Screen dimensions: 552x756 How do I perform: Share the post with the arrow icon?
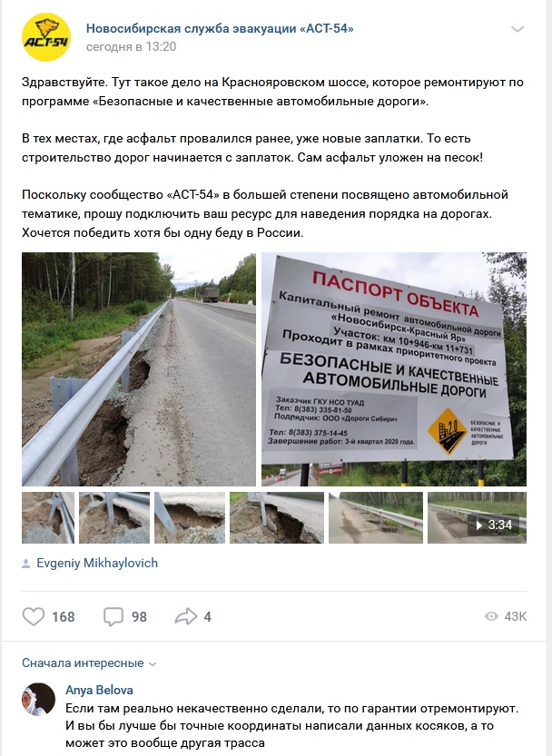[186, 616]
